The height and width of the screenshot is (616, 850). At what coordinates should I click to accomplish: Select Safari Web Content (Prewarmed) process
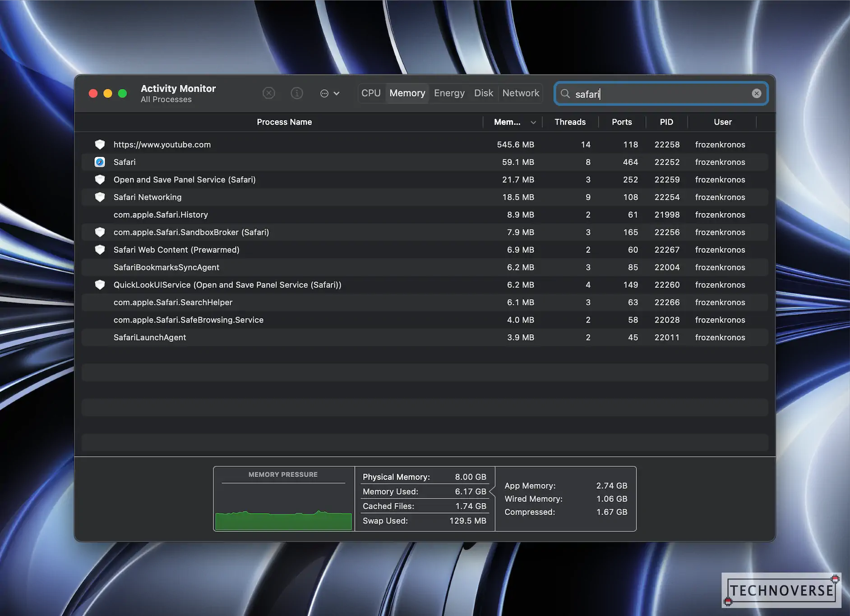(176, 250)
